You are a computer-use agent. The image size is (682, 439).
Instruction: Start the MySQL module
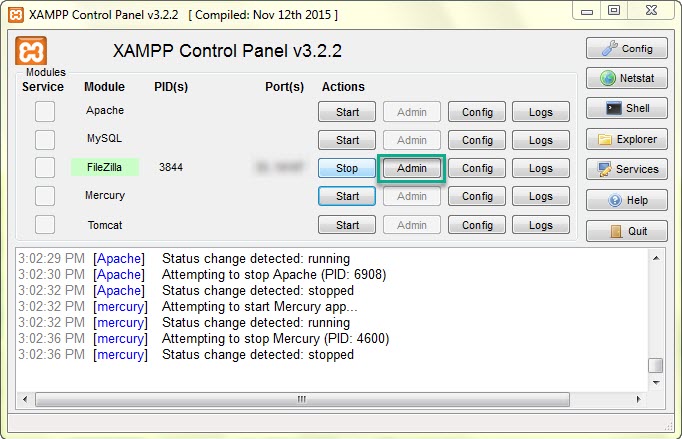(347, 140)
